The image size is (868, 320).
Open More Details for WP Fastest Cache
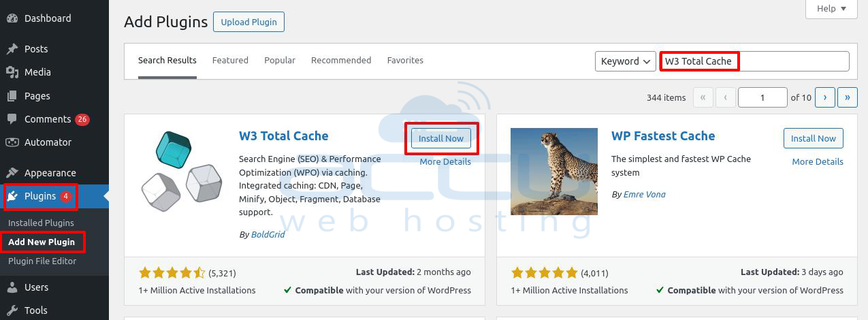click(818, 162)
